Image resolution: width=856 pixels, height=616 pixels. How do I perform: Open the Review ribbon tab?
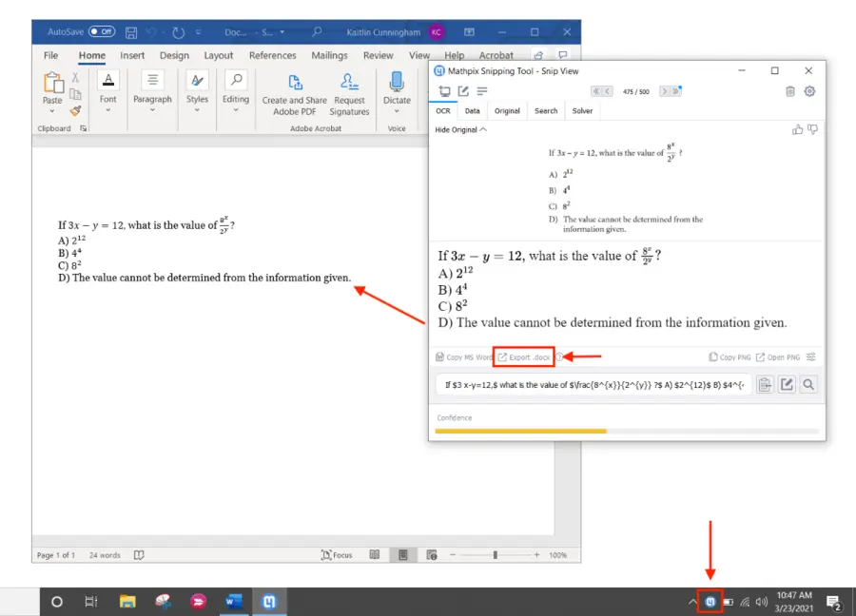(x=378, y=55)
